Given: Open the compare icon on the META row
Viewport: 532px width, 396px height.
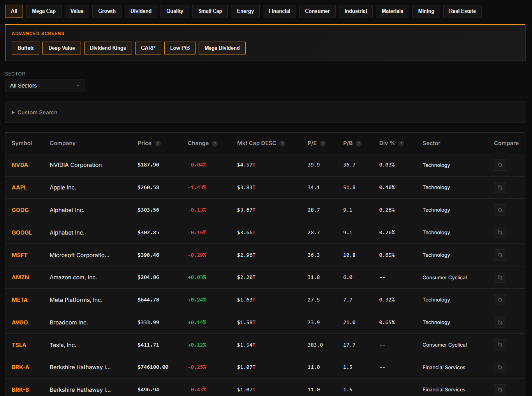Looking at the screenshot, I should [x=500, y=300].
